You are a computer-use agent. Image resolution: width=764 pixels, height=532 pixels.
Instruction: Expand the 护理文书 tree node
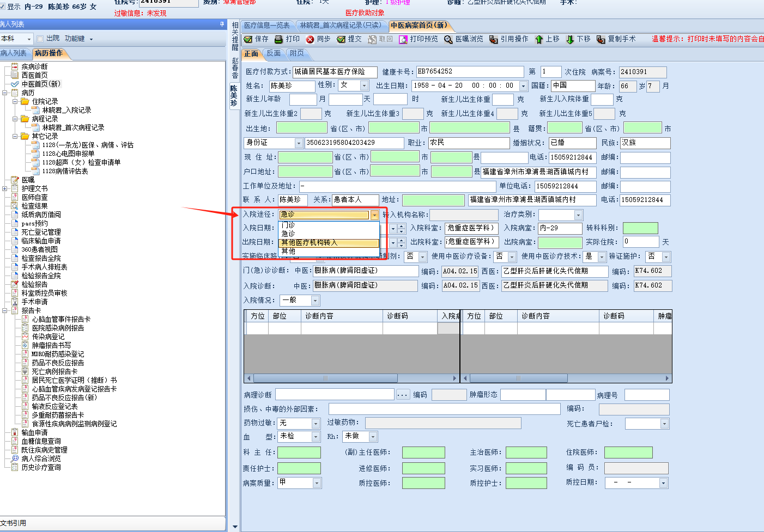click(x=5, y=188)
